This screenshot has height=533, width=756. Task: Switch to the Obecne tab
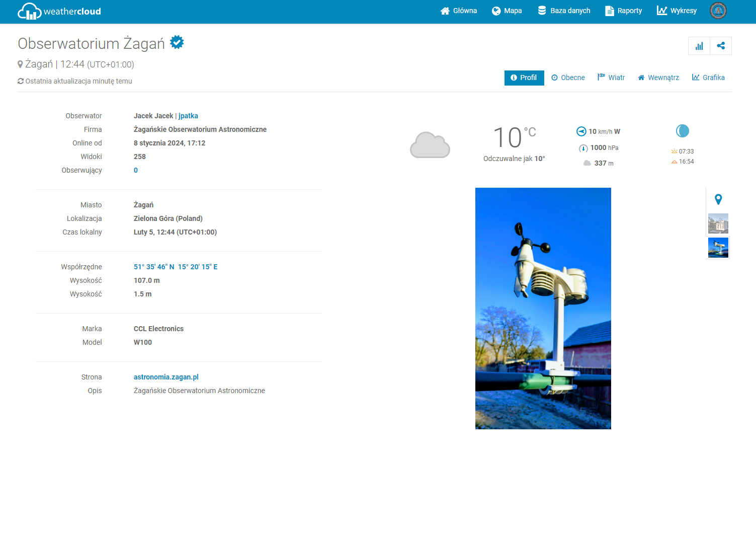pyautogui.click(x=568, y=78)
